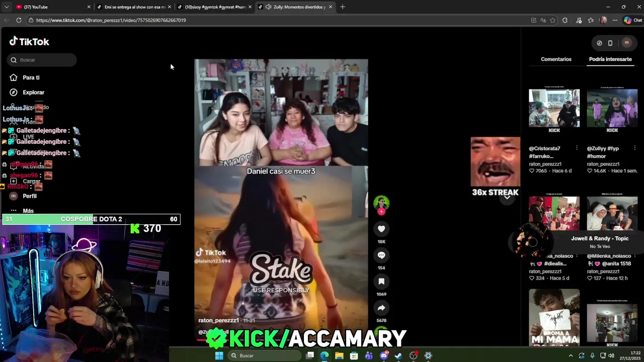The height and width of the screenshot is (362, 644).
Task: Click the taskbar Buscar search box
Action: click(265, 355)
